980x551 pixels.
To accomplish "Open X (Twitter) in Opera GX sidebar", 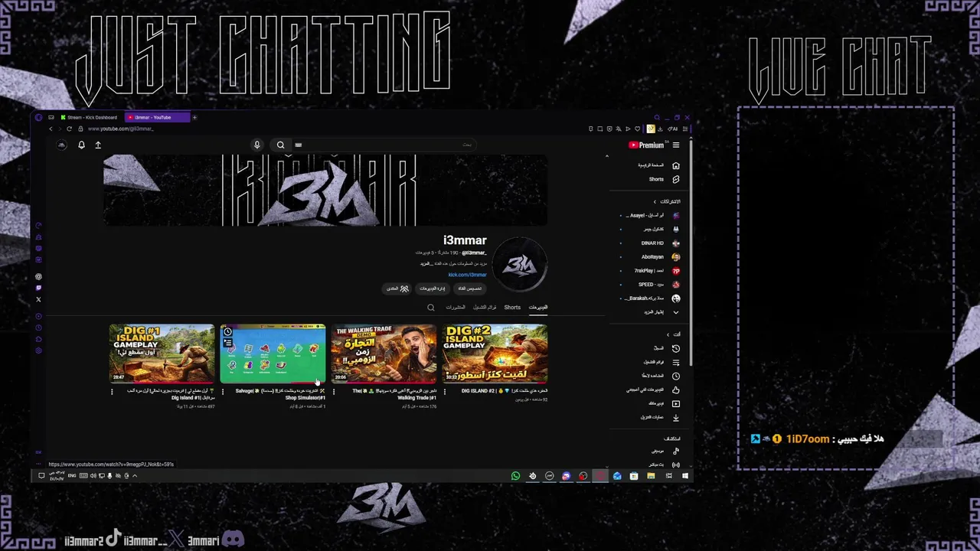I will [38, 299].
